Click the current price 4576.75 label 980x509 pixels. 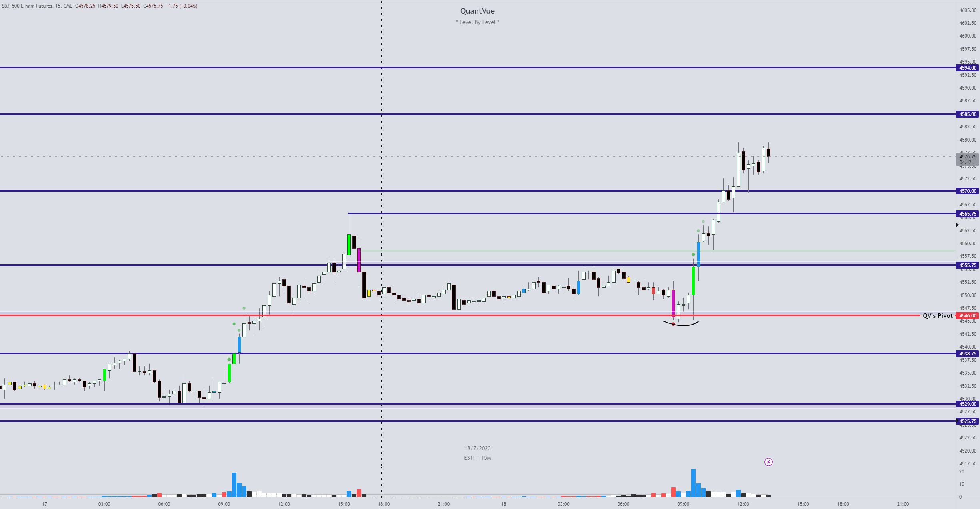(x=968, y=157)
